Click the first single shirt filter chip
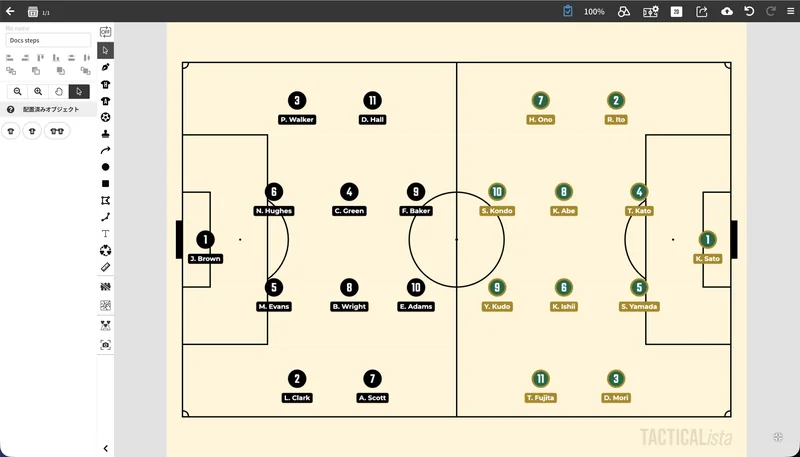Image resolution: width=800 pixels, height=457 pixels. tap(11, 131)
